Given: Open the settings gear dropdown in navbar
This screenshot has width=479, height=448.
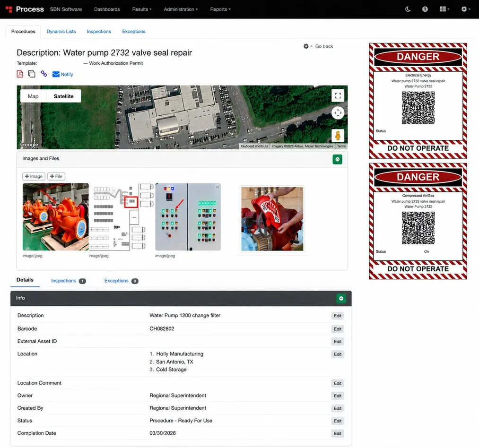Looking at the screenshot, I should point(466,9).
